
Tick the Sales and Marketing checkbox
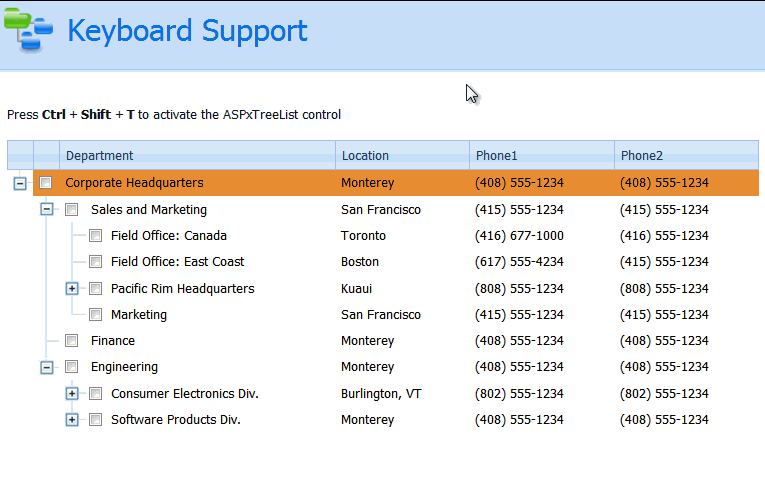tap(72, 210)
